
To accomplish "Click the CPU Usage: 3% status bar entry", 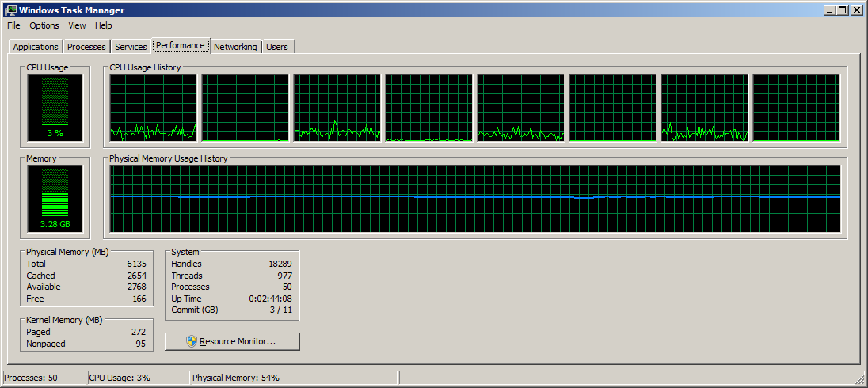I will click(x=139, y=378).
